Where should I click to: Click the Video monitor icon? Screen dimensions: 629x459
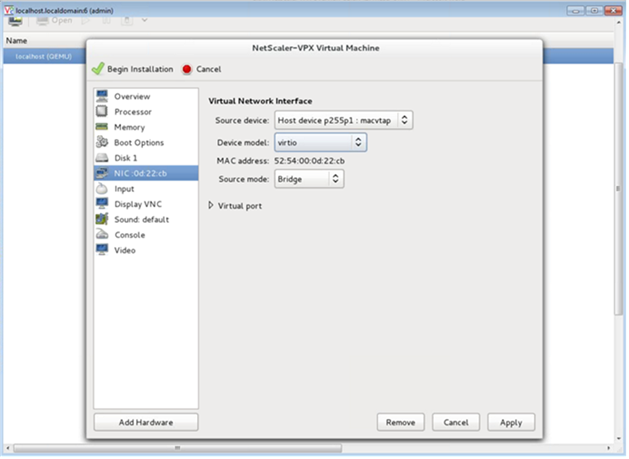pos(102,250)
